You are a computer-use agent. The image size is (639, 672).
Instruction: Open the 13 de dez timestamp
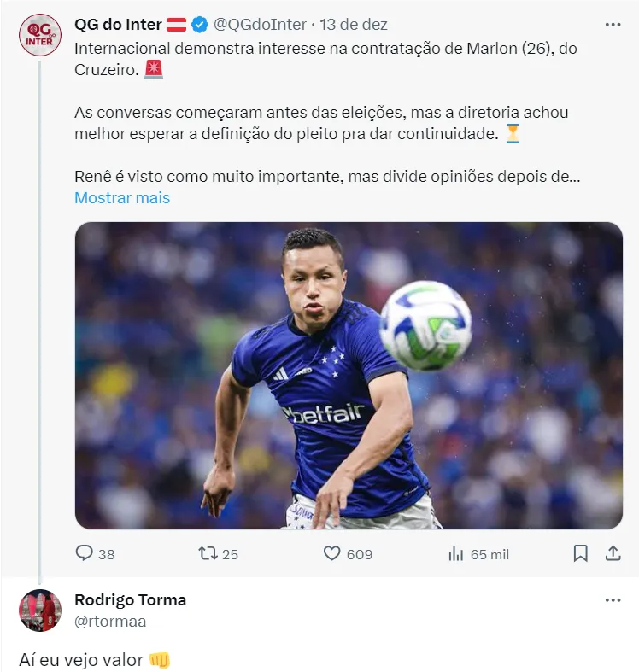tap(354, 25)
